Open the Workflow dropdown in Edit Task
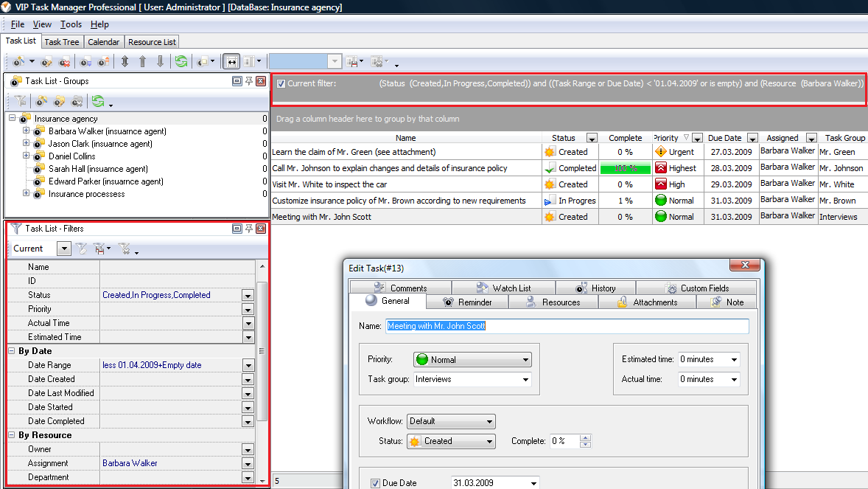 [489, 421]
